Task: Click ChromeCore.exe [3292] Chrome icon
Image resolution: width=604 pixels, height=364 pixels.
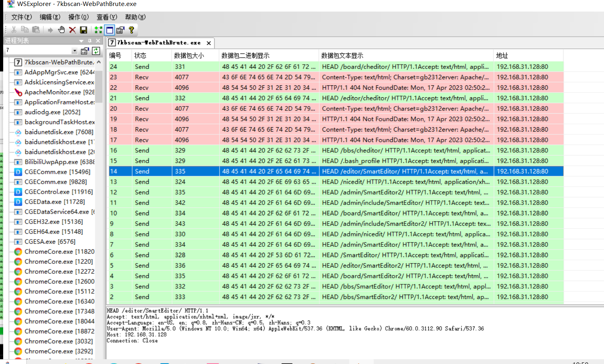Action: click(x=18, y=351)
